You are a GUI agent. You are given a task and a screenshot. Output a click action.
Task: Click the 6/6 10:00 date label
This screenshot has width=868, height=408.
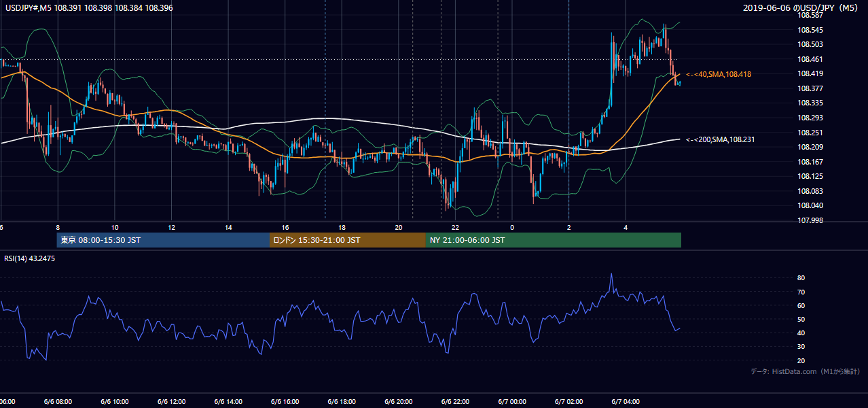tap(115, 402)
